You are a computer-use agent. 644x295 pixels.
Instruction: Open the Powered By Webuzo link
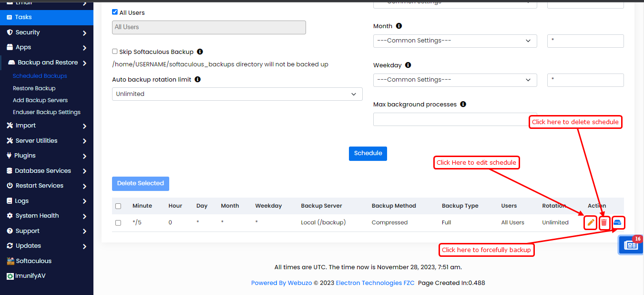pyautogui.click(x=281, y=283)
